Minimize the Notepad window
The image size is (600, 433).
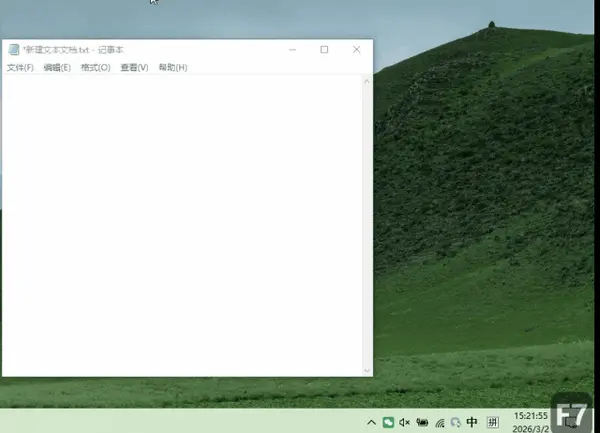293,50
